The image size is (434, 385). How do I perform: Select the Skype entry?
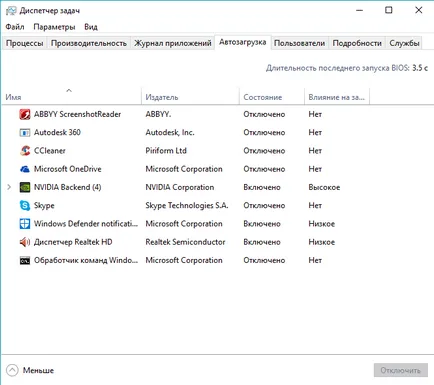tap(44, 206)
